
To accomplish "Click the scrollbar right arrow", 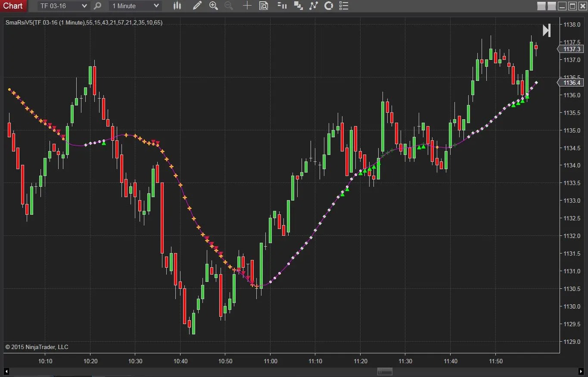I will point(581,371).
